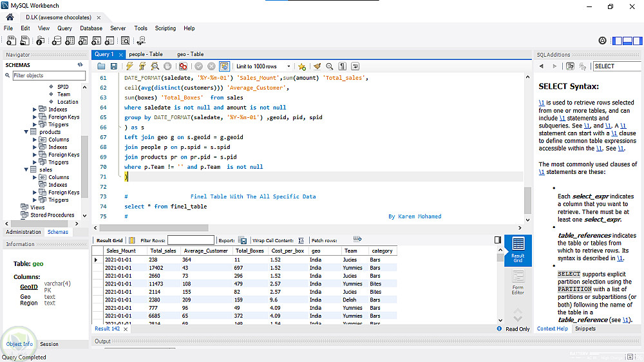Open a SQL script file via folder icon
This screenshot has height=362, width=644.
point(101,66)
